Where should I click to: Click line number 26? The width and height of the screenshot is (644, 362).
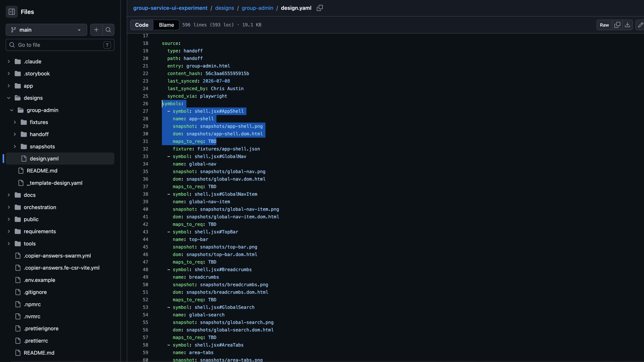click(x=146, y=104)
